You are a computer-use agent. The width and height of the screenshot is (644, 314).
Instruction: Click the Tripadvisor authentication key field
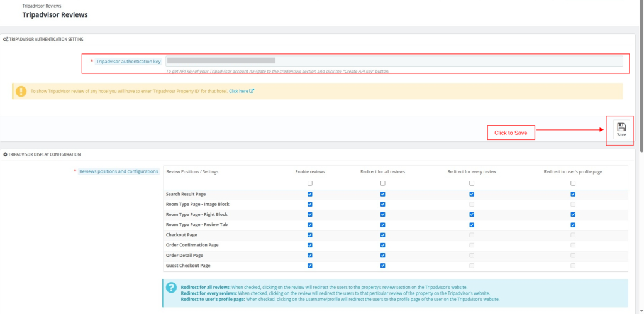pos(394,61)
